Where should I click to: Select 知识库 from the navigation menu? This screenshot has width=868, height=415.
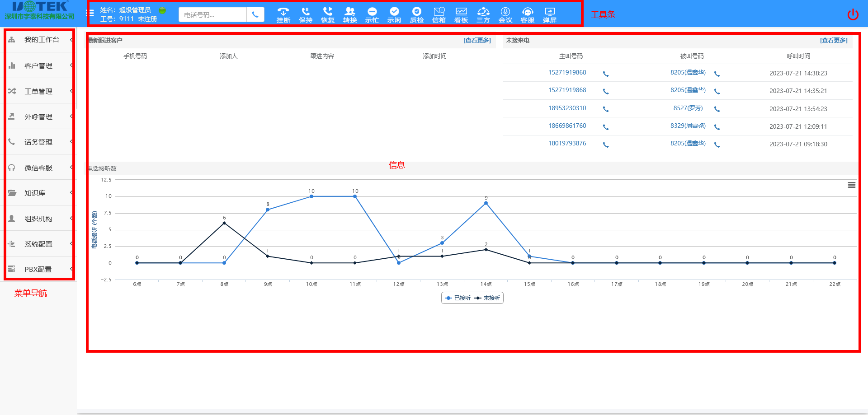tap(35, 193)
